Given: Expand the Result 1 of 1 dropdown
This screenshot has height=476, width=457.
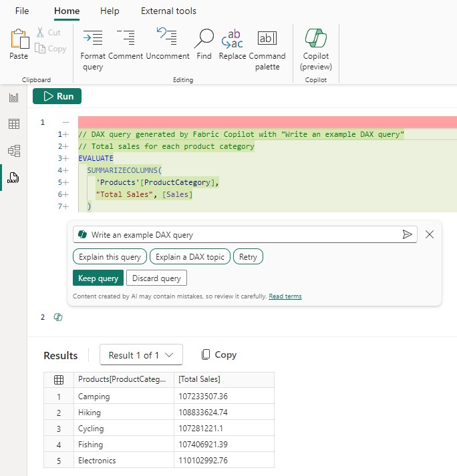Looking at the screenshot, I should pyautogui.click(x=141, y=354).
